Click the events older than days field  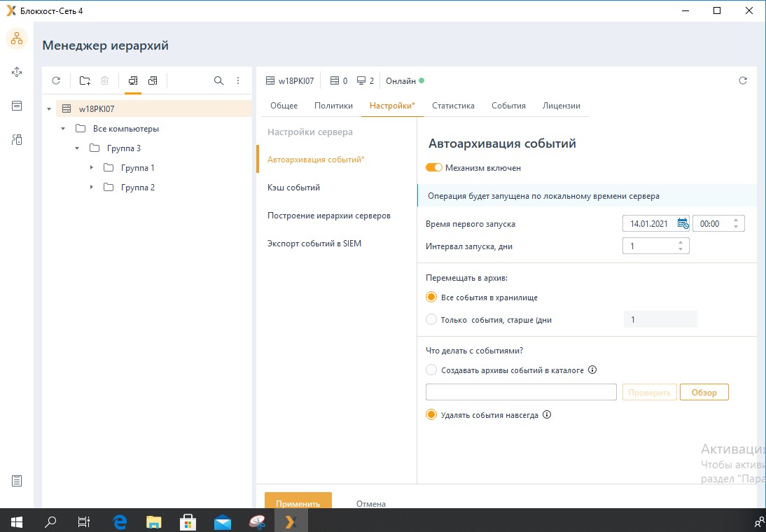660,319
